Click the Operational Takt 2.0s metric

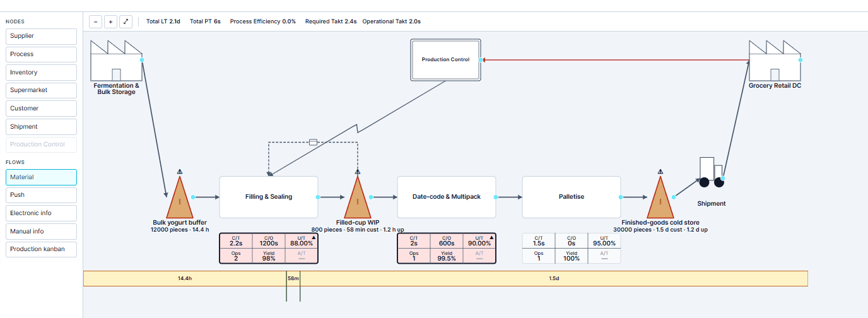click(392, 21)
